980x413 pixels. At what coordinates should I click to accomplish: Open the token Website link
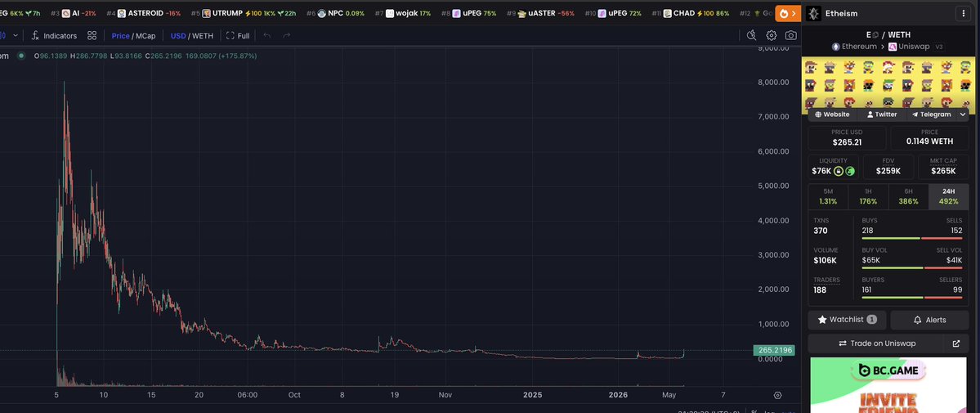pos(832,114)
